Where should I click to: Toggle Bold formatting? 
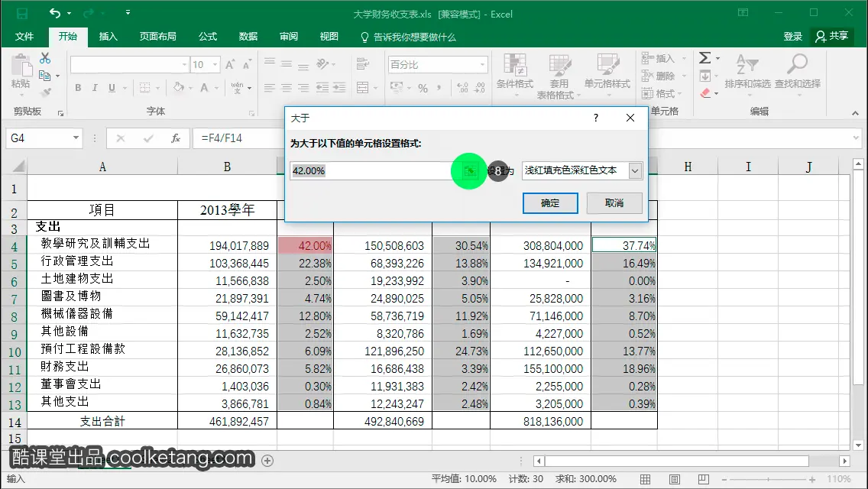tap(78, 88)
